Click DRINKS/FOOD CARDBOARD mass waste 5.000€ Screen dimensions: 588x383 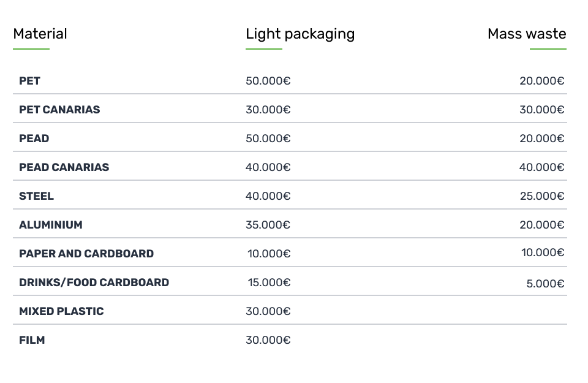tap(545, 284)
